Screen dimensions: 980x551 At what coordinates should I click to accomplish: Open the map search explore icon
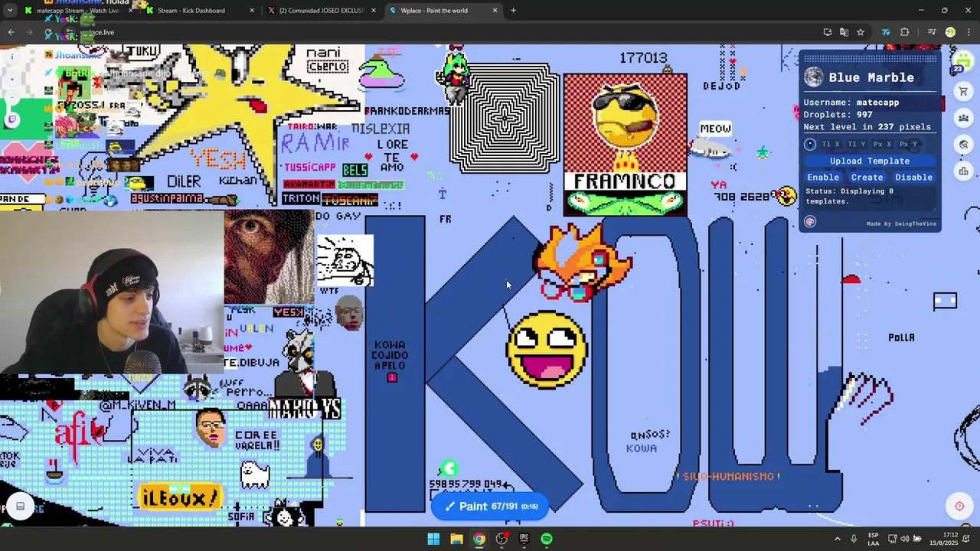[x=963, y=145]
